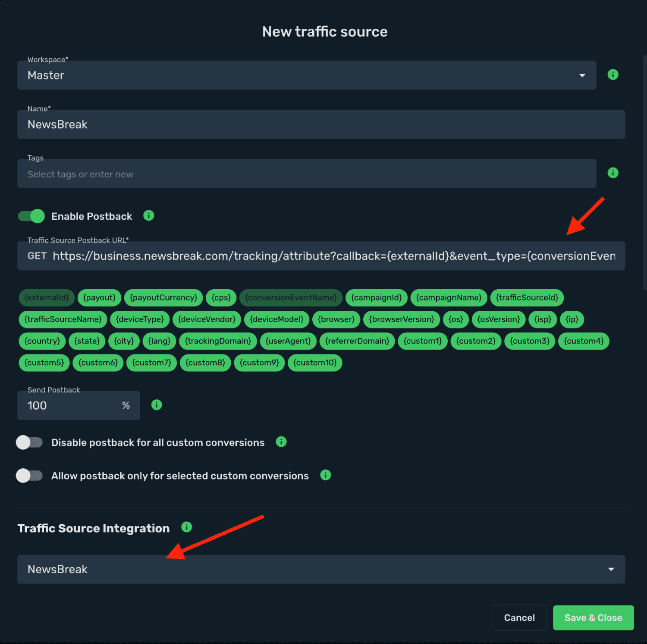Insert the {trackingDomain} token
Screen dimensions: 647x644
pyautogui.click(x=218, y=341)
